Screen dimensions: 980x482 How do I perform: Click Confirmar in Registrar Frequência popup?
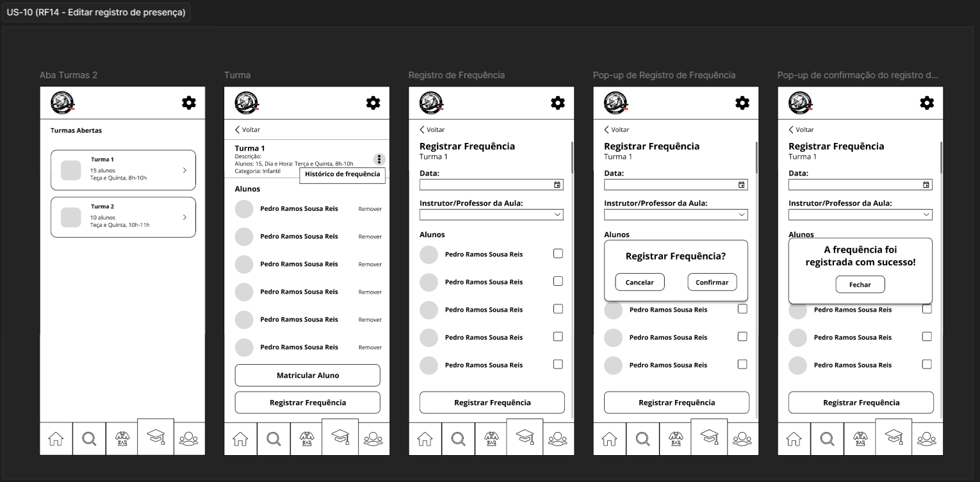point(712,282)
